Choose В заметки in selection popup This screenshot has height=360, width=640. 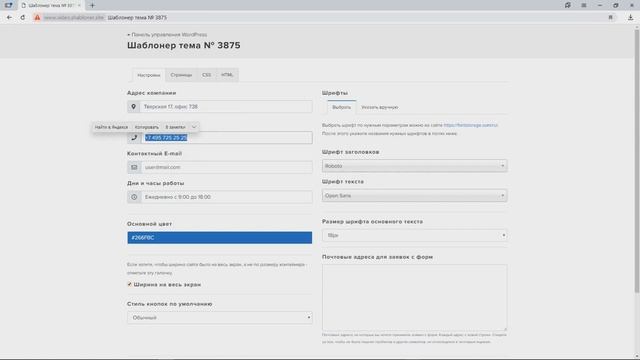point(175,127)
